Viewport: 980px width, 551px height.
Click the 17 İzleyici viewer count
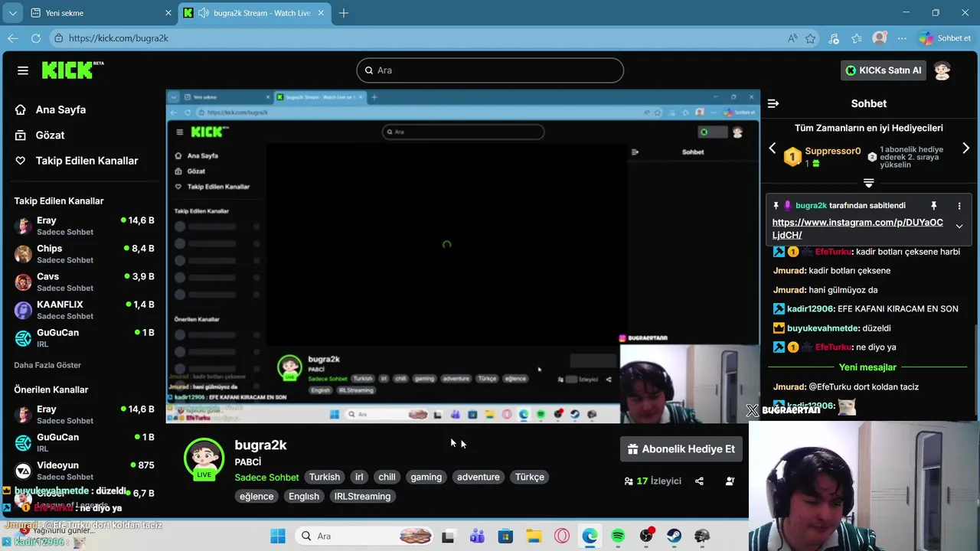[652, 481]
